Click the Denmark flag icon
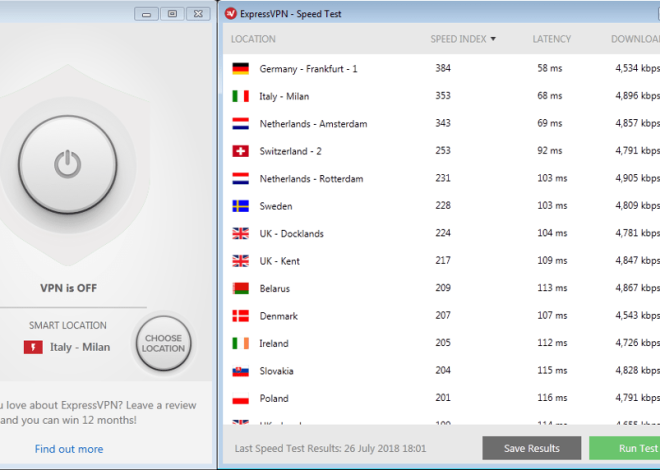The image size is (660, 470). (241, 316)
